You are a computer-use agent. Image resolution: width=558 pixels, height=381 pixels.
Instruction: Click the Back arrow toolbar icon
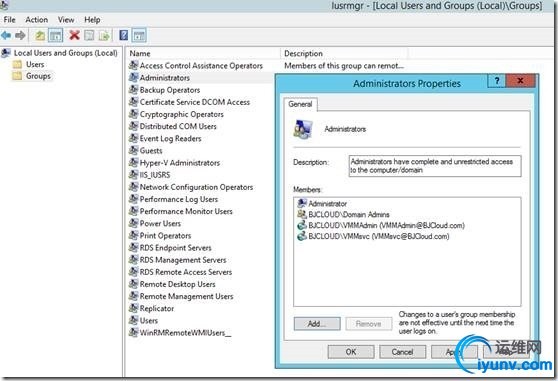pyautogui.click(x=6, y=35)
